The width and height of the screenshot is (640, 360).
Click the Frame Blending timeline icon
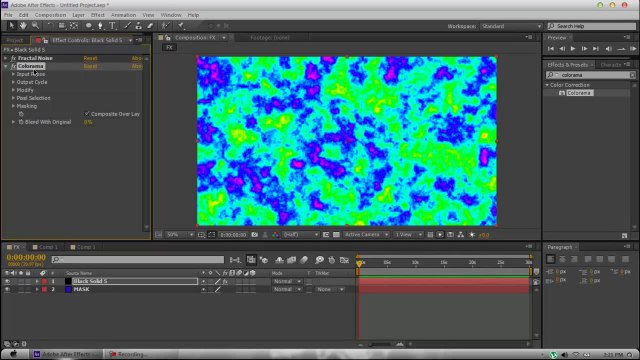[291, 260]
